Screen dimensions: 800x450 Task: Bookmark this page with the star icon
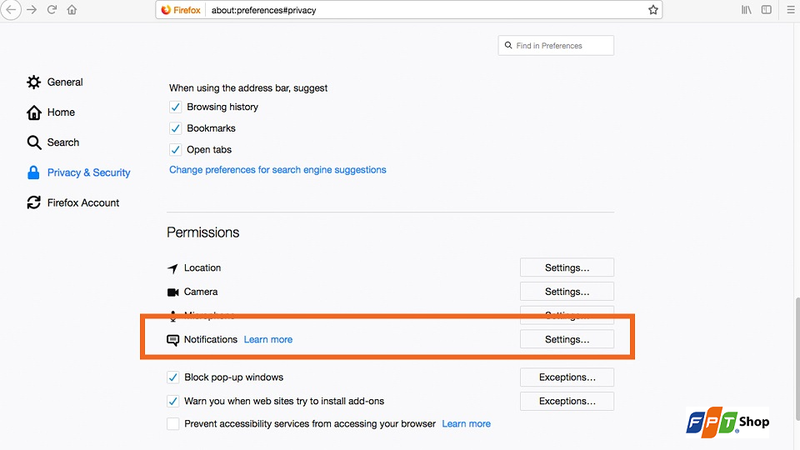[x=653, y=10]
